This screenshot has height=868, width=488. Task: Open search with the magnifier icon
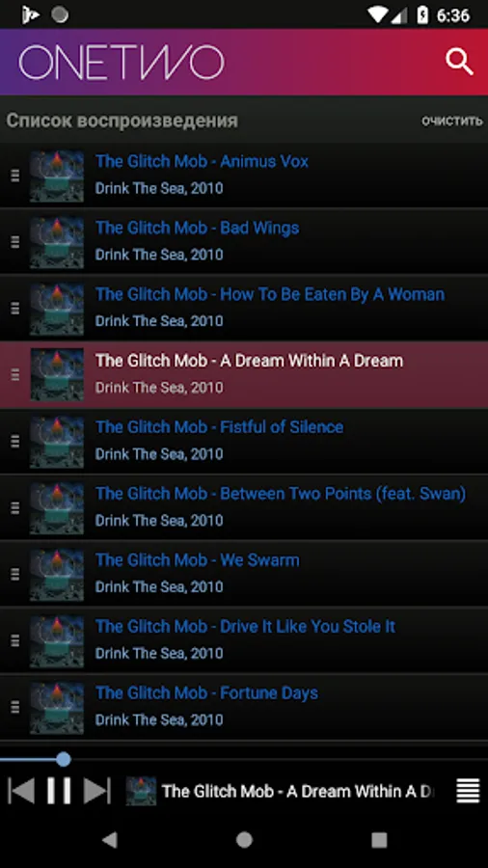[x=459, y=62]
